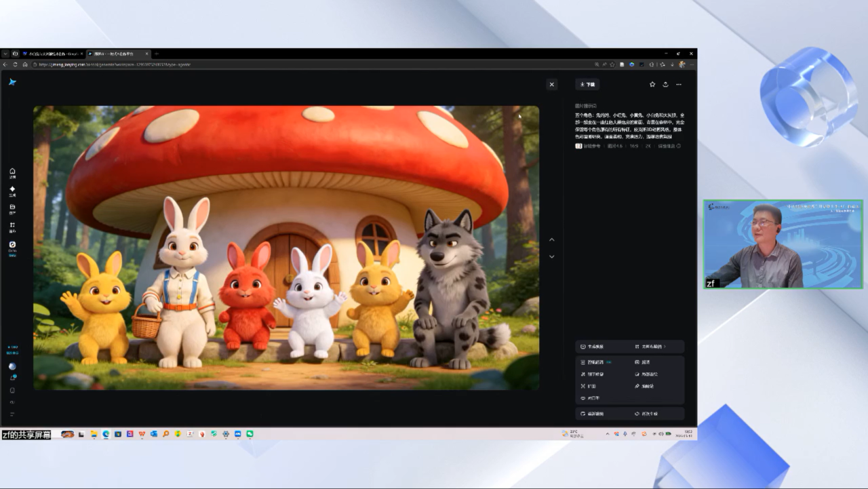This screenshot has width=868, height=489.
Task: Go to next image with down chevron
Action: tap(551, 256)
